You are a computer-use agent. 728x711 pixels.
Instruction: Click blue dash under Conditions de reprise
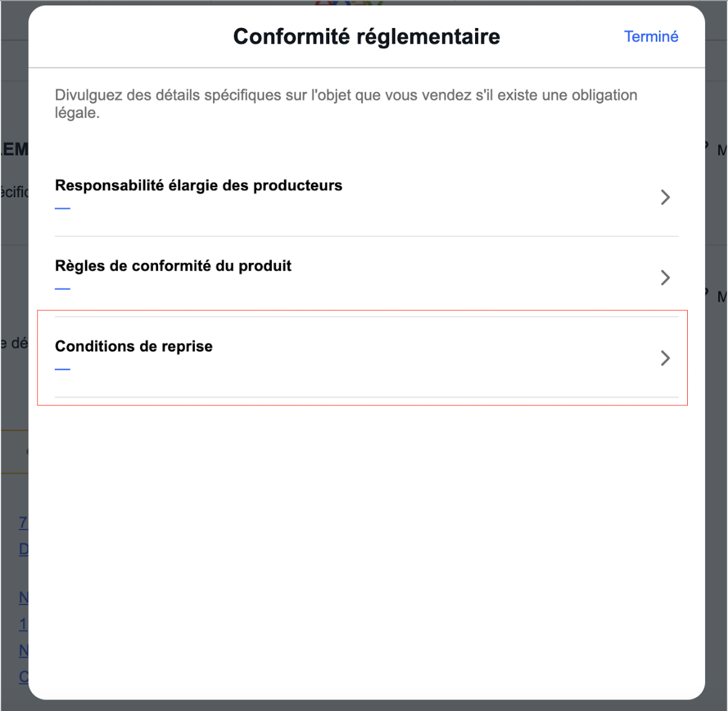[x=63, y=369]
